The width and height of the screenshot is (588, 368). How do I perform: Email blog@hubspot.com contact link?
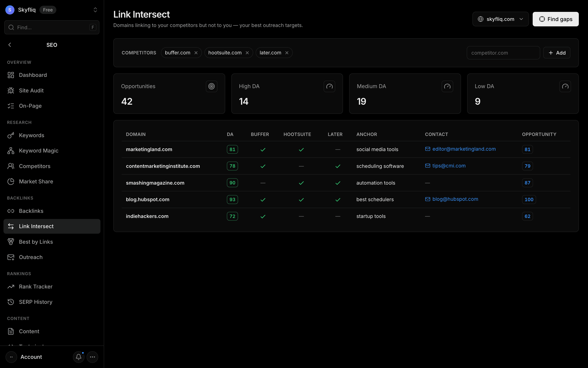click(451, 199)
